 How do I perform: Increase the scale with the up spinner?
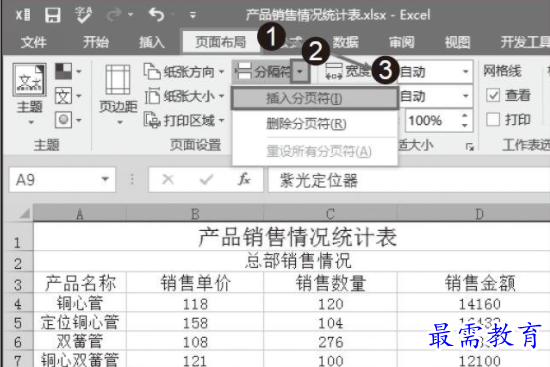[x=465, y=115]
